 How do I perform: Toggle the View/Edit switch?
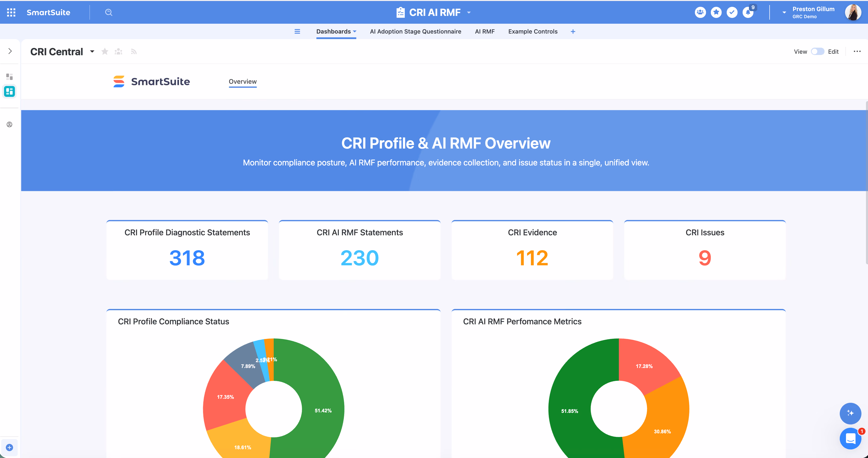point(817,51)
